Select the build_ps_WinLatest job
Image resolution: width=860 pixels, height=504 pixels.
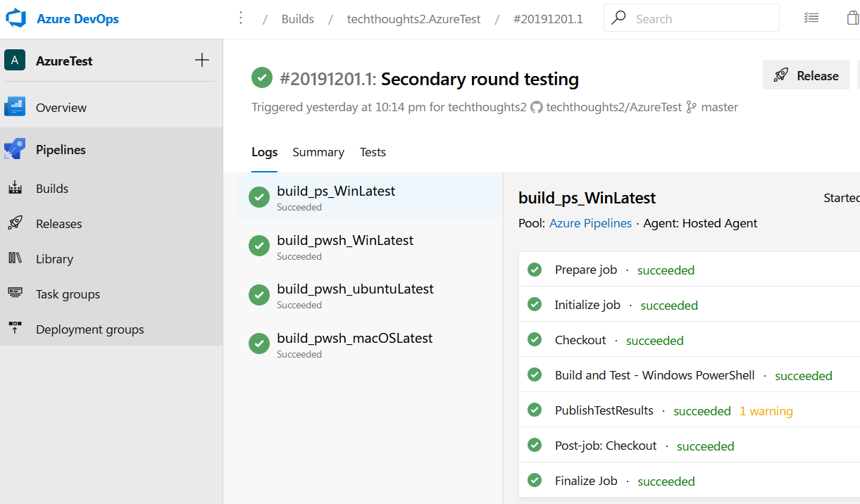click(369, 197)
